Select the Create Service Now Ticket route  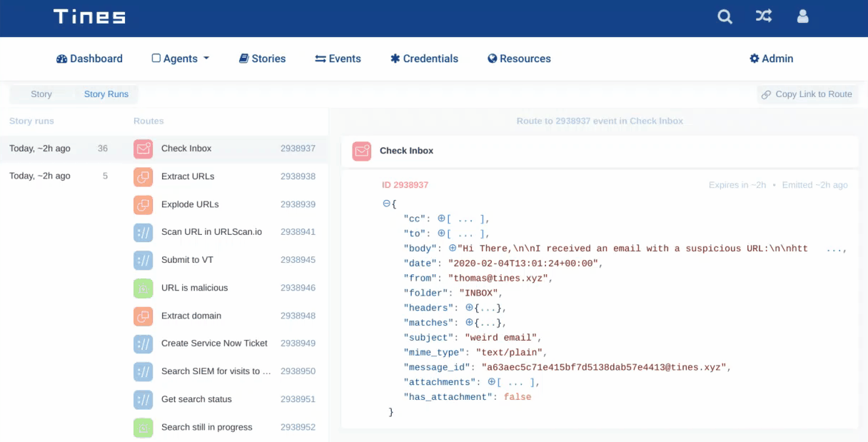tap(225, 343)
